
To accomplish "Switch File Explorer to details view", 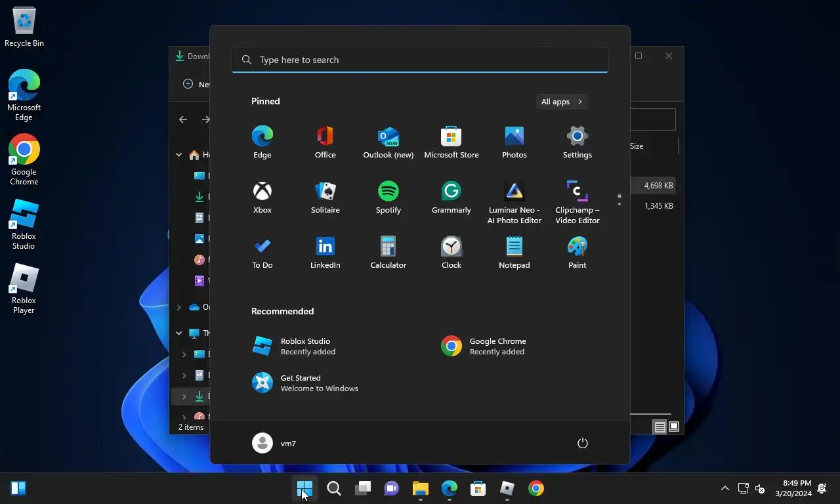I will pyautogui.click(x=660, y=427).
